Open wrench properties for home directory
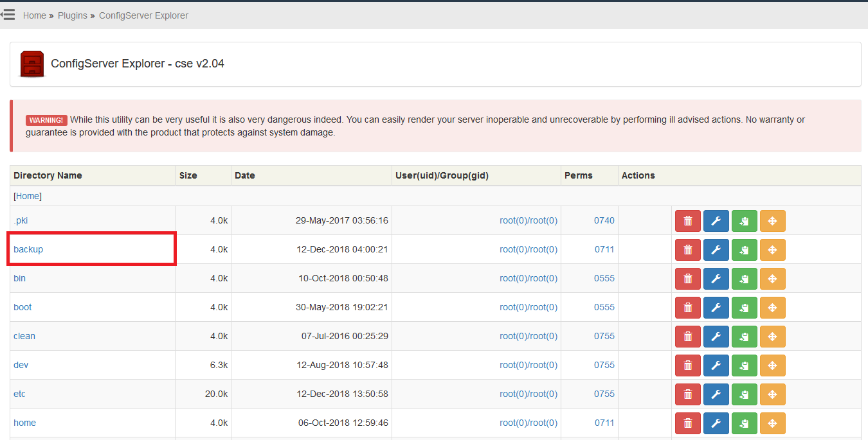 pyautogui.click(x=716, y=423)
